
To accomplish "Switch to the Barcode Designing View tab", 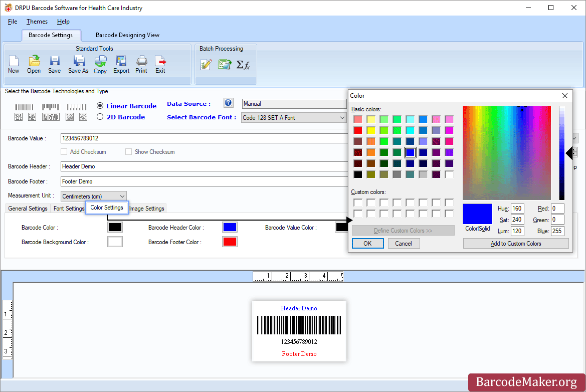I will point(127,35).
